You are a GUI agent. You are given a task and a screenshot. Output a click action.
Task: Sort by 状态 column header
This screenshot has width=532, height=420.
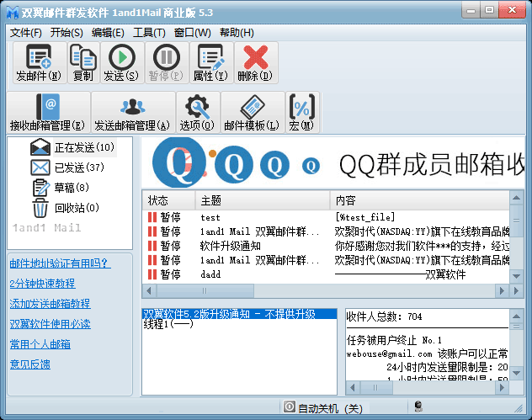168,200
